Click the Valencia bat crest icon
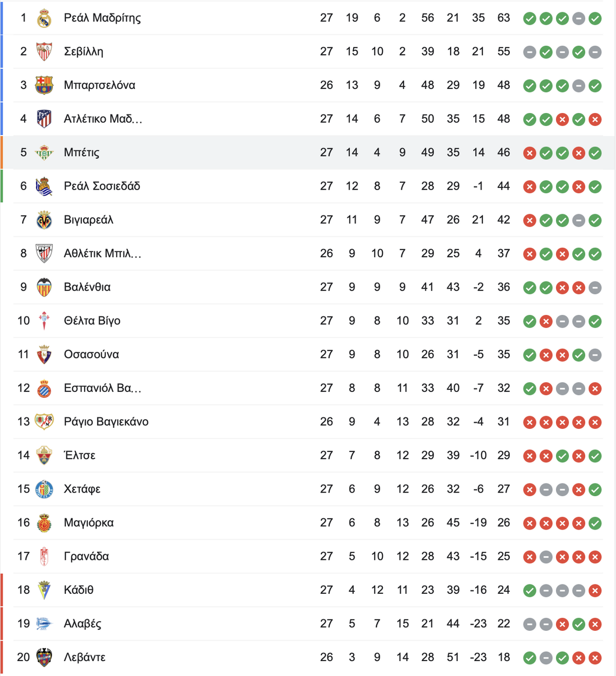 point(44,288)
